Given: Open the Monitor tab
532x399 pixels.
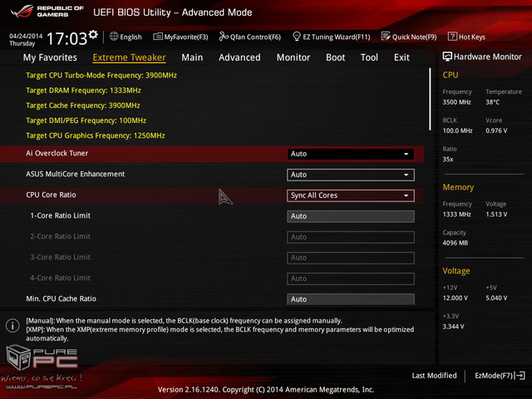Looking at the screenshot, I should pyautogui.click(x=293, y=57).
